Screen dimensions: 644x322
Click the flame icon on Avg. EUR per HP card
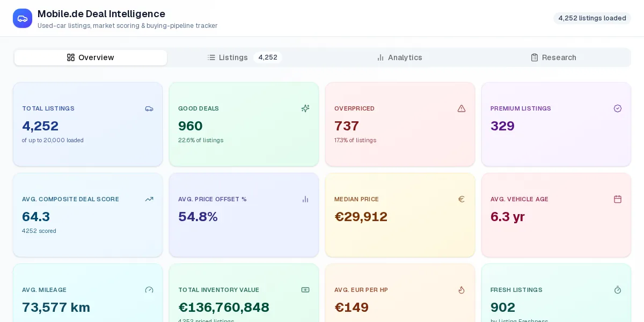462,290
